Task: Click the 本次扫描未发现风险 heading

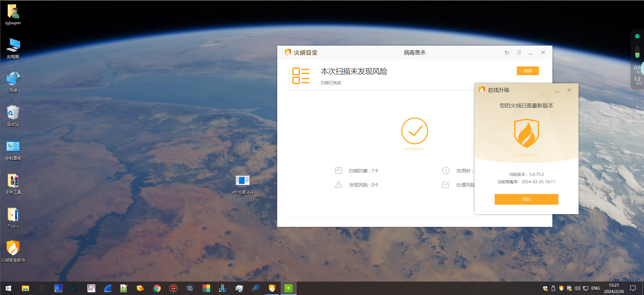Action: (x=354, y=71)
